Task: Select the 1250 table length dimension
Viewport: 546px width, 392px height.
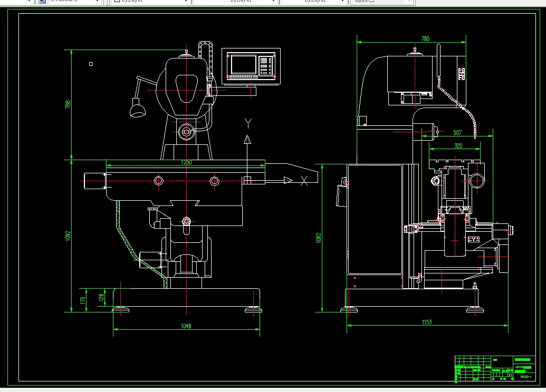Action: click(x=186, y=162)
